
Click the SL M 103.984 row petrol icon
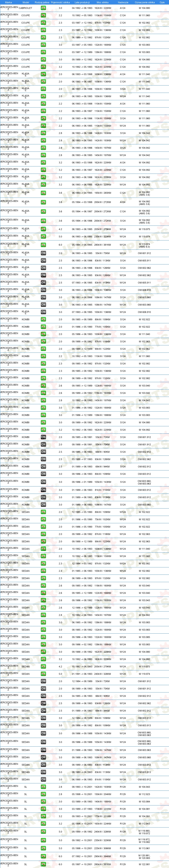click(x=43, y=802)
